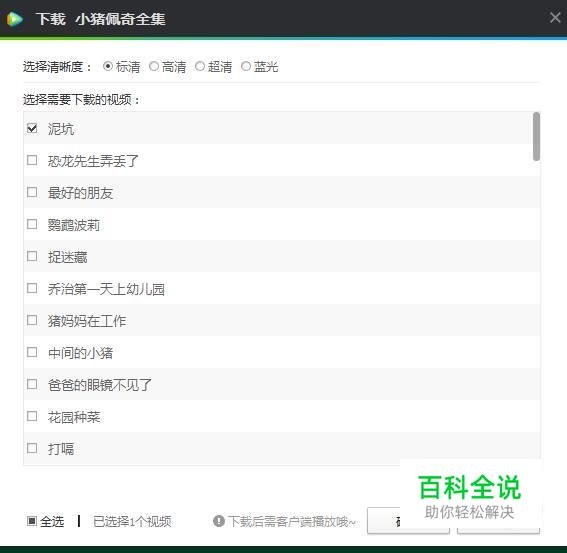Click the 打嗝 episode title

click(x=61, y=448)
